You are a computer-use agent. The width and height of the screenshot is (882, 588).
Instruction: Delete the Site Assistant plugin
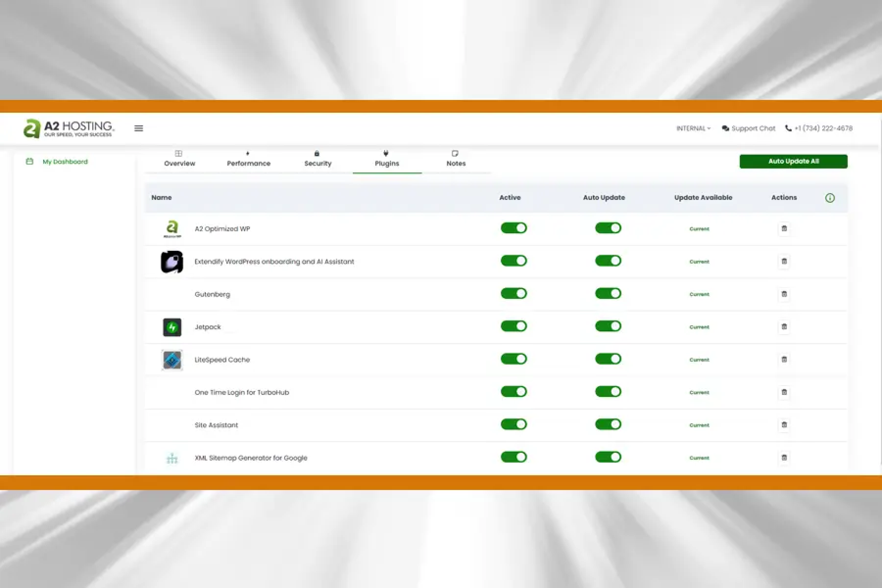[x=784, y=425]
